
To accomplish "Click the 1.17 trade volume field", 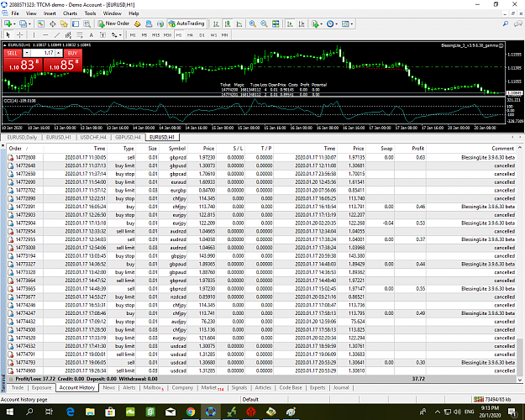I will pos(43,53).
